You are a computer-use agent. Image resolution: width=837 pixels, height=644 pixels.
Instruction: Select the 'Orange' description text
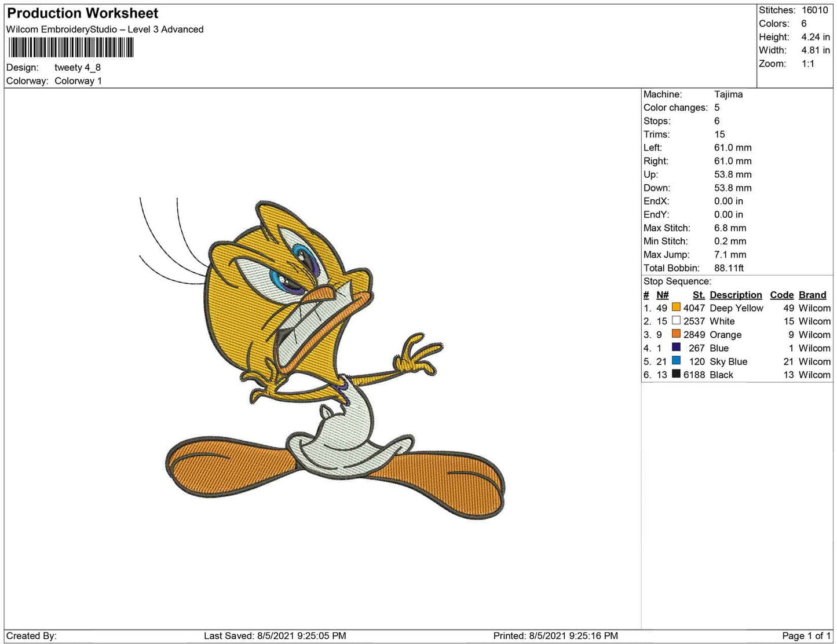[725, 335]
